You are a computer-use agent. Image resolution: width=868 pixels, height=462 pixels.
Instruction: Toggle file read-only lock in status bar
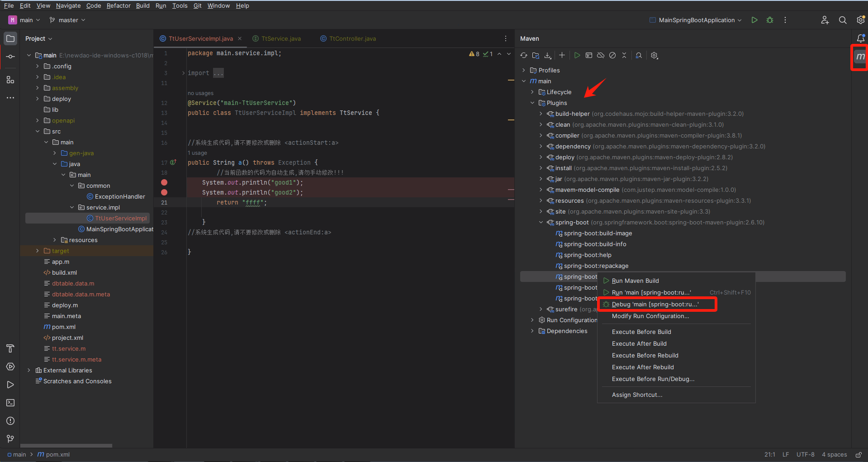tap(859, 454)
